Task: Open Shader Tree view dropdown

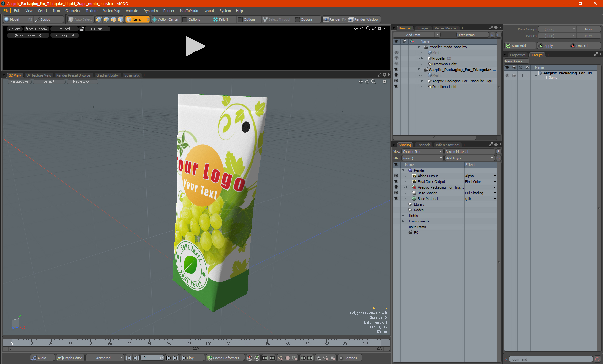Action: tap(422, 152)
